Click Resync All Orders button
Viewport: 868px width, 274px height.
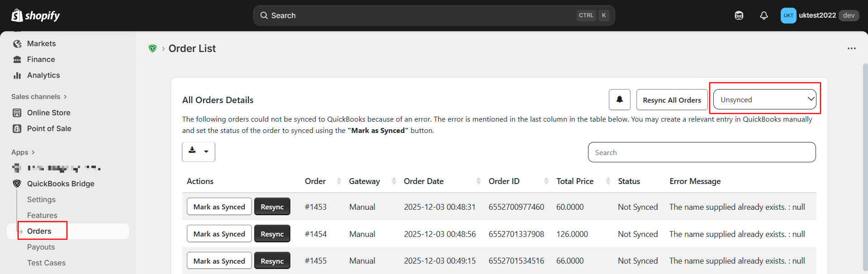(671, 100)
